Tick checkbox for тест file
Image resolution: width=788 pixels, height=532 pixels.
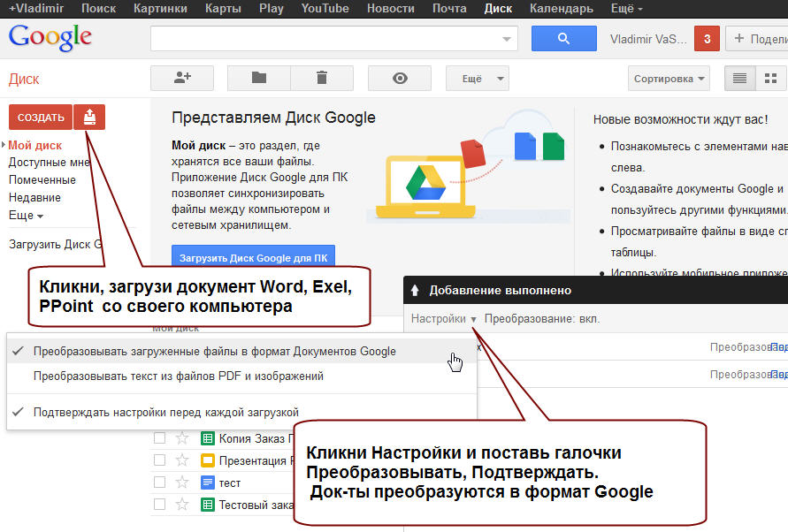(160, 483)
